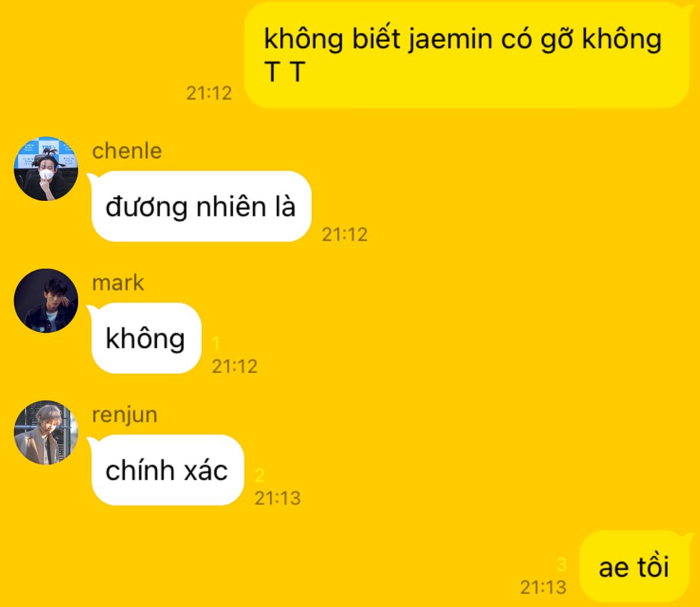The image size is (700, 607).
Task: Select the "ae tồi" sent message
Action: click(x=634, y=567)
